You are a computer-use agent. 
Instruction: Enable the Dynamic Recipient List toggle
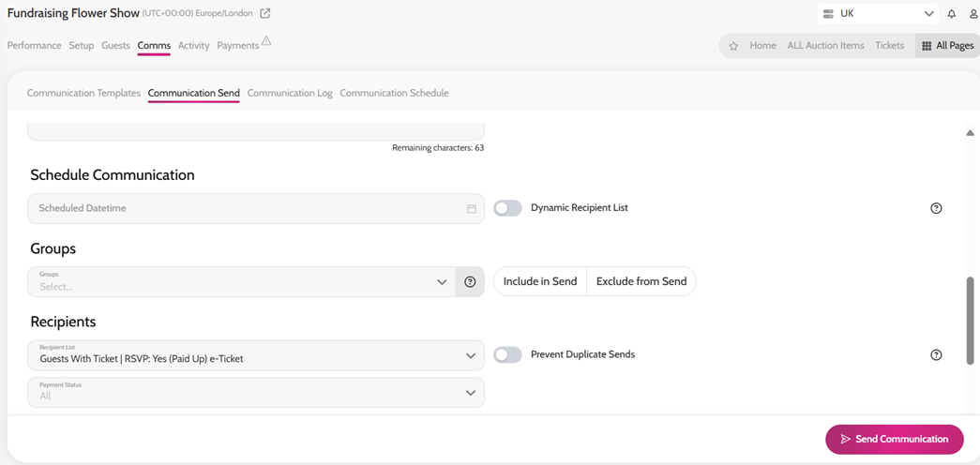pos(507,208)
